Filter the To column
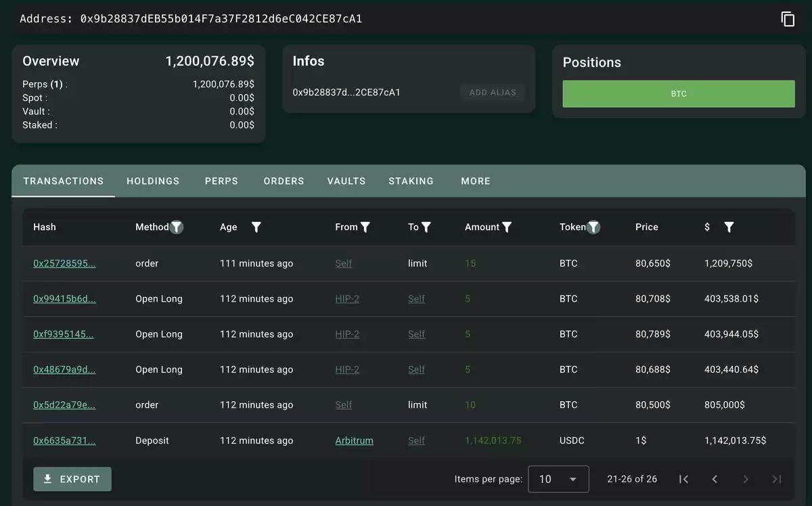Screen dimensions: 812x506 coord(426,227)
